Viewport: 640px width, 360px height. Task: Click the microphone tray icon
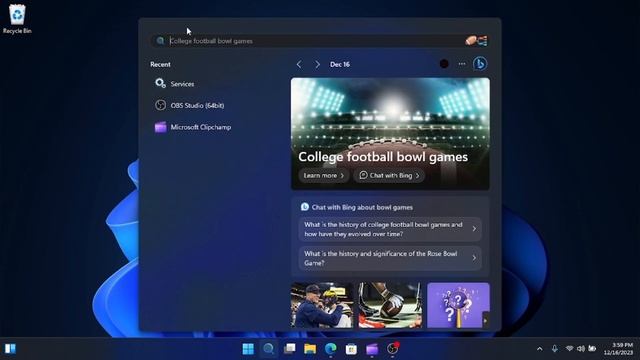click(x=554, y=349)
